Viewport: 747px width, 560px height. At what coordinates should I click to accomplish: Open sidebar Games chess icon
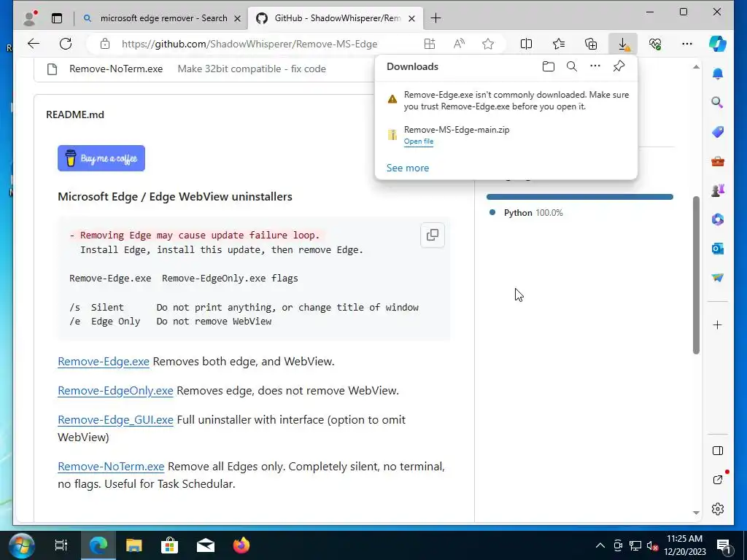tap(718, 190)
